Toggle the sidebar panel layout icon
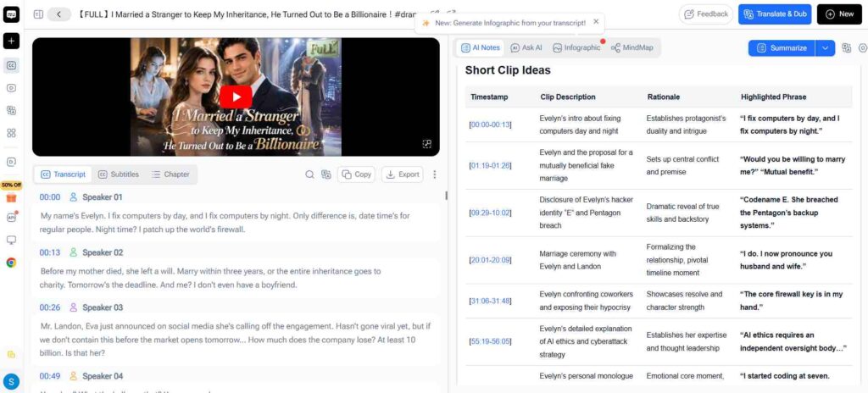The width and height of the screenshot is (868, 393). (38, 14)
